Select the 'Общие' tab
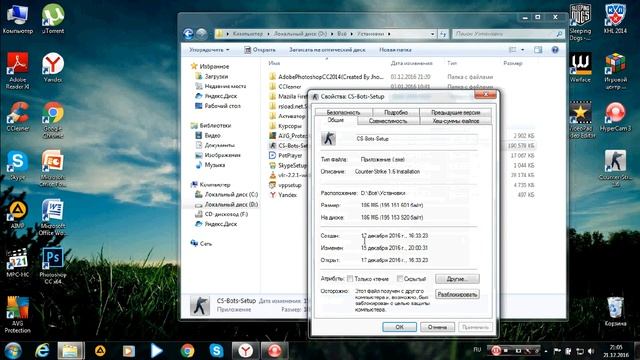 pos(336,120)
